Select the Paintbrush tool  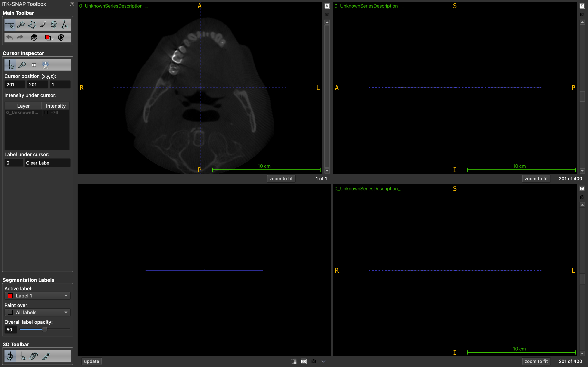(x=42, y=24)
